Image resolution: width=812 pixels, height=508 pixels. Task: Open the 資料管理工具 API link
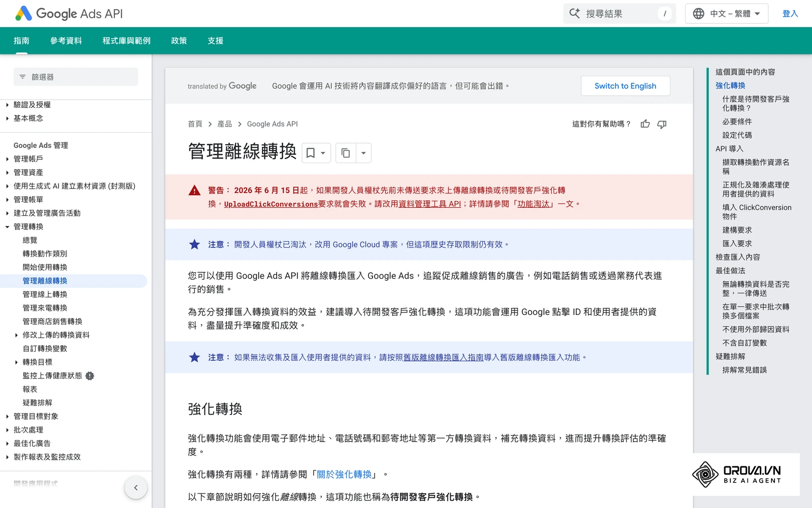[x=430, y=204]
